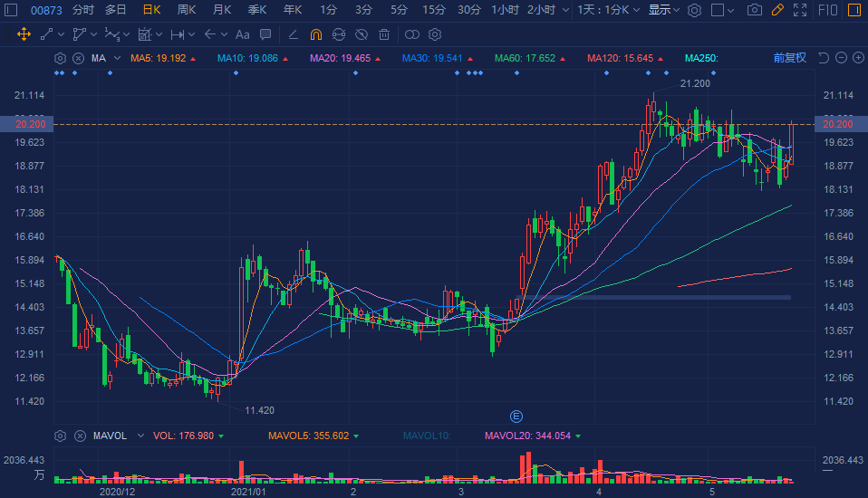Image resolution: width=868 pixels, height=498 pixels.
Task: Open the 显示 display dropdown
Action: coord(664,10)
